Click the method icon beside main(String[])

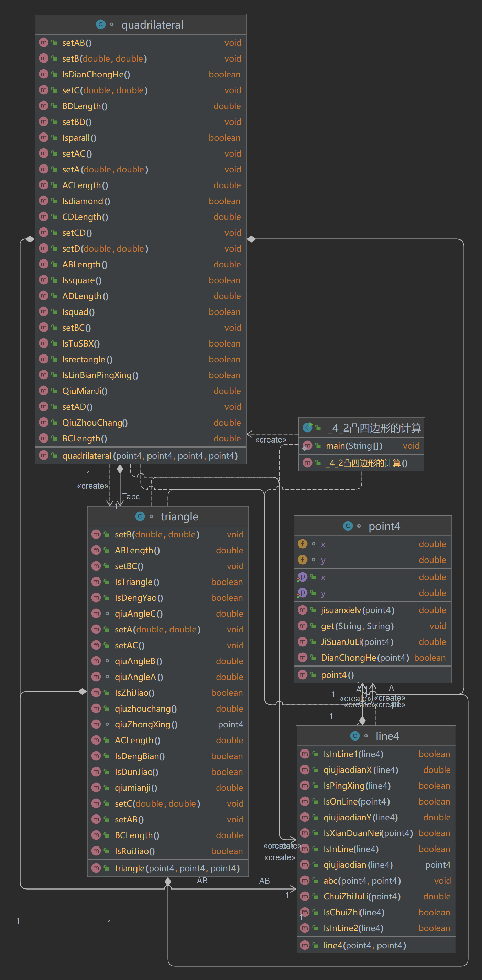[x=307, y=446]
